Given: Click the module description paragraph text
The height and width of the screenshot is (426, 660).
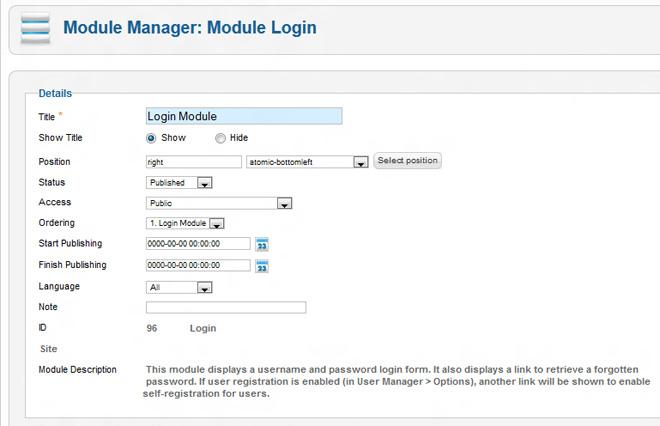Looking at the screenshot, I should (397, 382).
